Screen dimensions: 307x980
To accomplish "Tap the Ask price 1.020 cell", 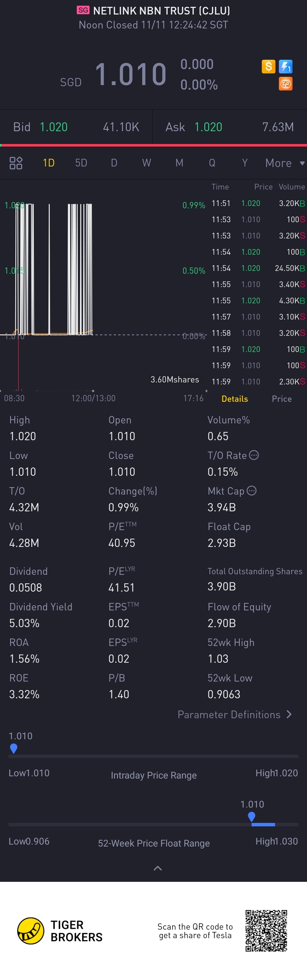I will [208, 127].
